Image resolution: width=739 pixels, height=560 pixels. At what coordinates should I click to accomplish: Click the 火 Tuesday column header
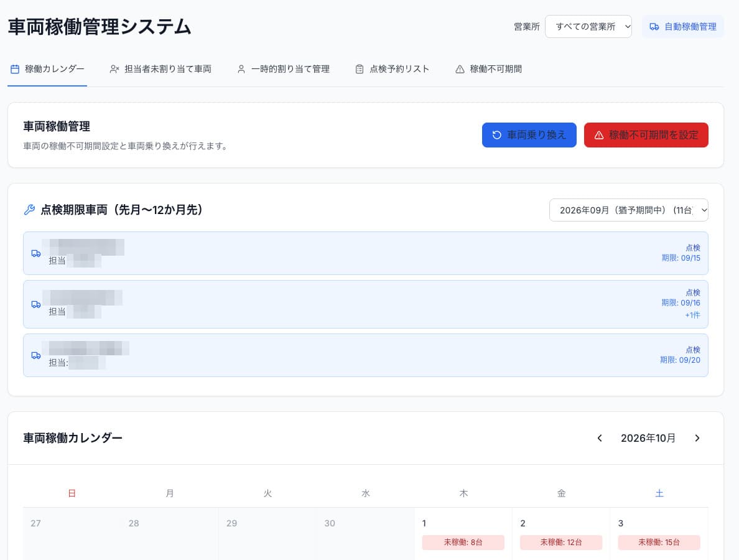pos(267,493)
